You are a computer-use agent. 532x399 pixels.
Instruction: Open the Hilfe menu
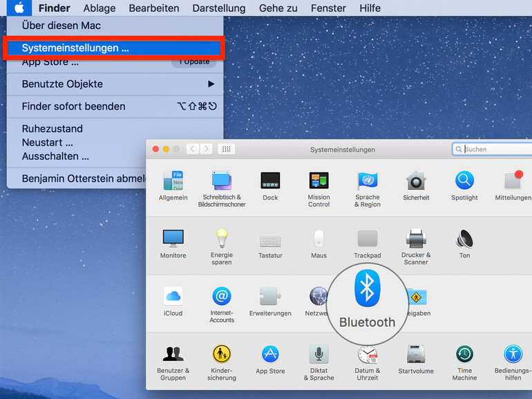click(370, 8)
